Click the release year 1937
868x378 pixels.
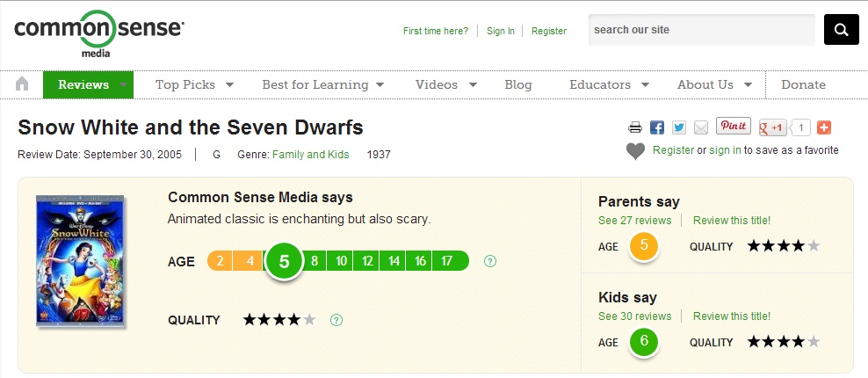click(x=379, y=154)
